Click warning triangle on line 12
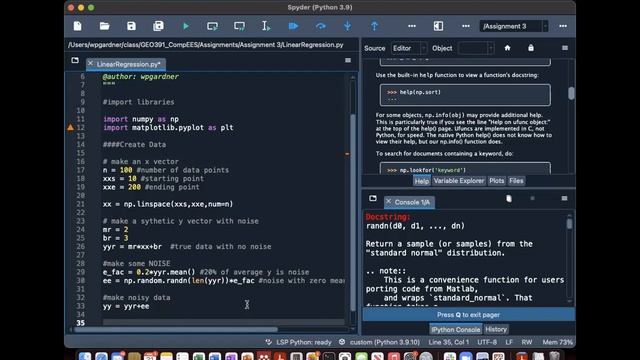This screenshot has width=640, height=360. coord(71,127)
